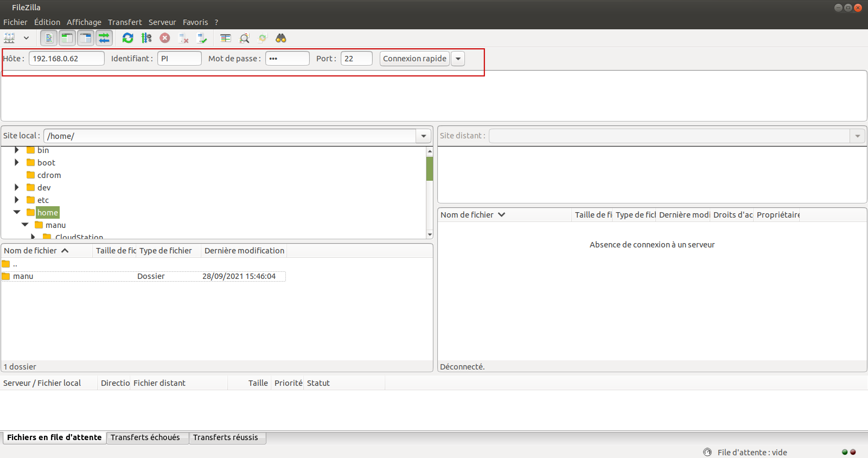Toggle synchronized browsing
This screenshot has width=868, height=458.
(263, 38)
